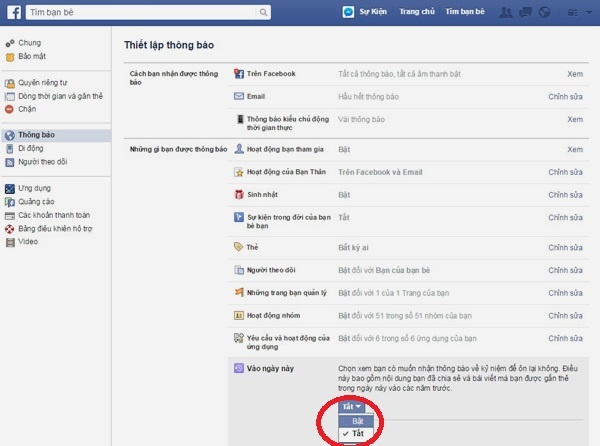Click Chỉnh sửa for Thẻ row
Screen dimensions: 600x446
[x=565, y=247]
